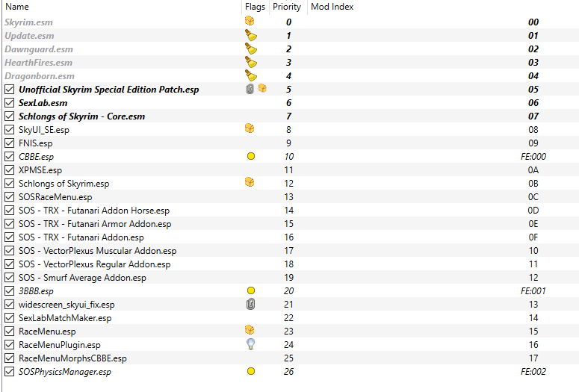The height and width of the screenshot is (392, 579).
Task: Click mod index FE:001 for 3BBB.esp
Action: pos(533,291)
